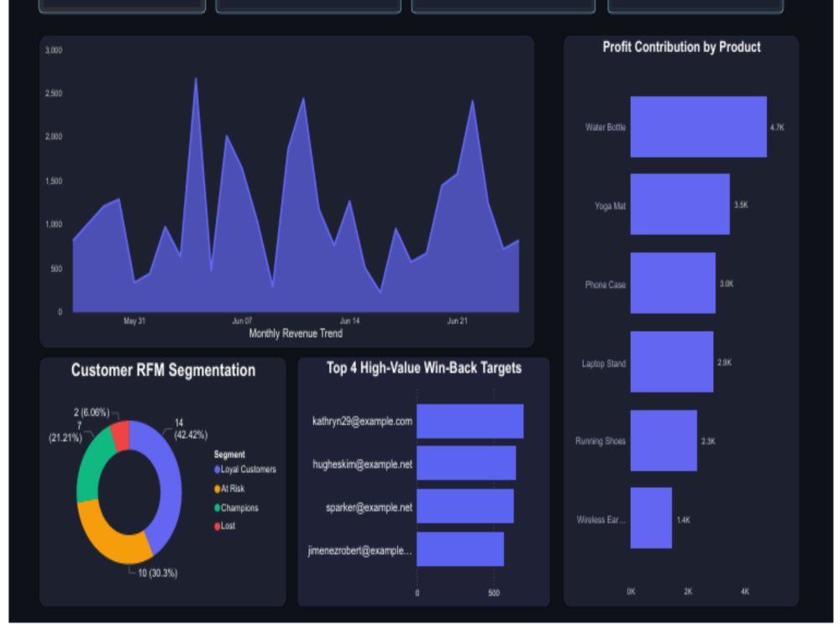
Task: Click the '3.0K' value label
Action: tap(727, 283)
